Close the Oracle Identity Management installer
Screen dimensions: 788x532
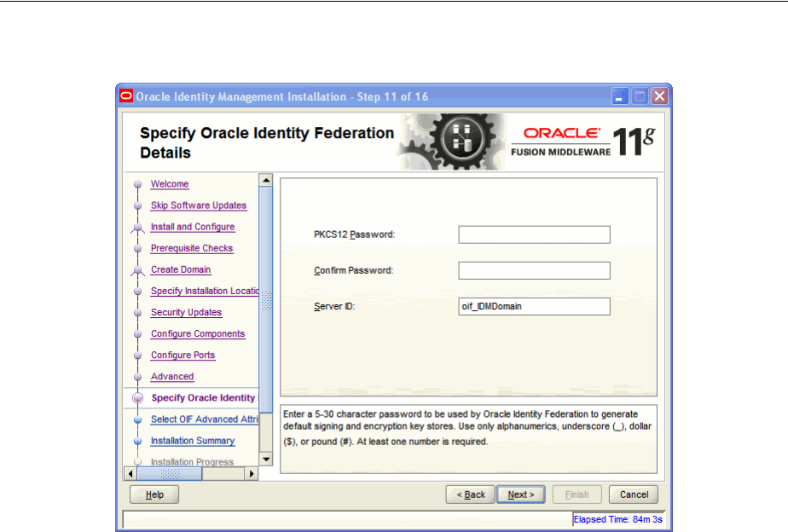[x=659, y=96]
